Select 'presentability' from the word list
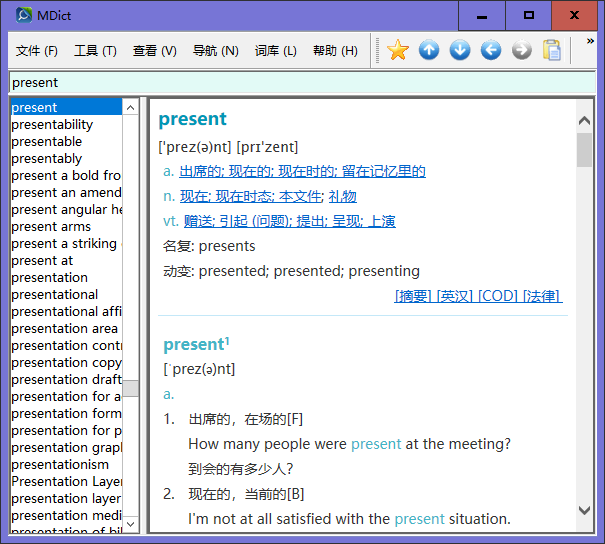Image resolution: width=605 pixels, height=544 pixels. (x=52, y=124)
